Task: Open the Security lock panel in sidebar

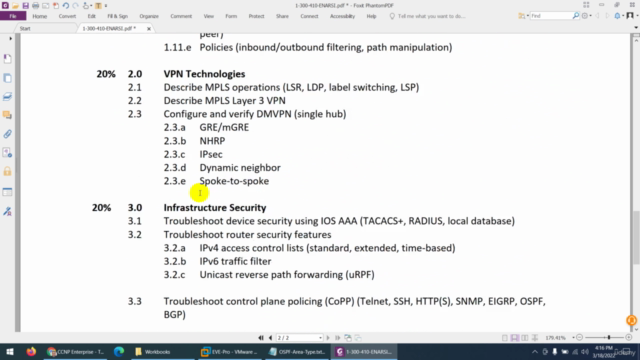Action: (x=7, y=171)
